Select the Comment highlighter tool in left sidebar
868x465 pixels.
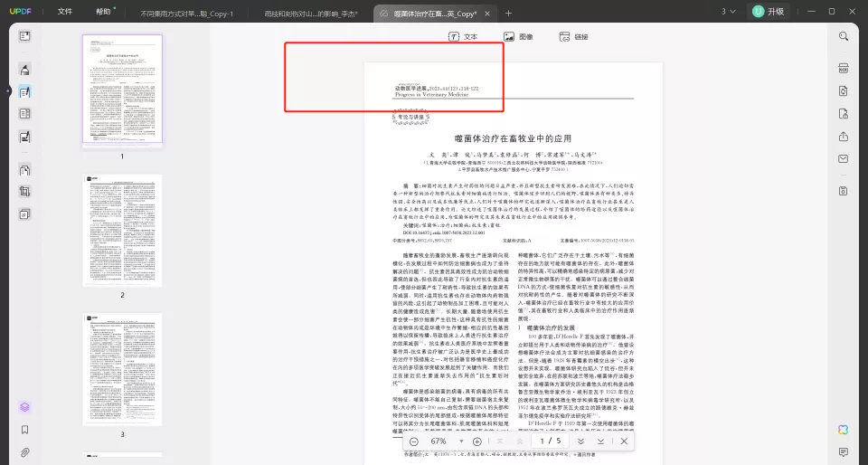(24, 69)
